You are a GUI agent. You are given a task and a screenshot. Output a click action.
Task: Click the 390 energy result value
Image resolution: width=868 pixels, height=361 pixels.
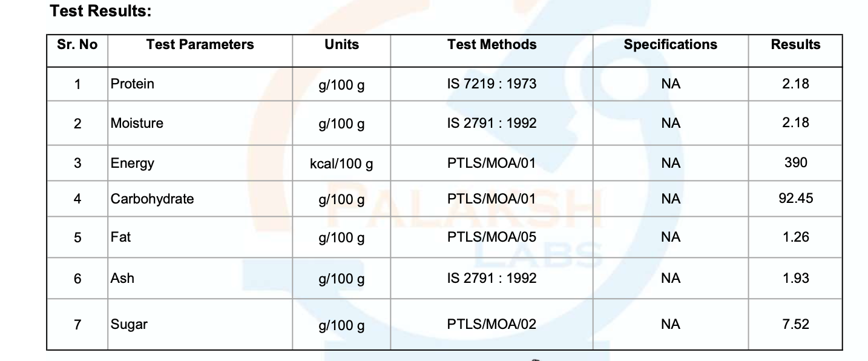click(x=795, y=163)
